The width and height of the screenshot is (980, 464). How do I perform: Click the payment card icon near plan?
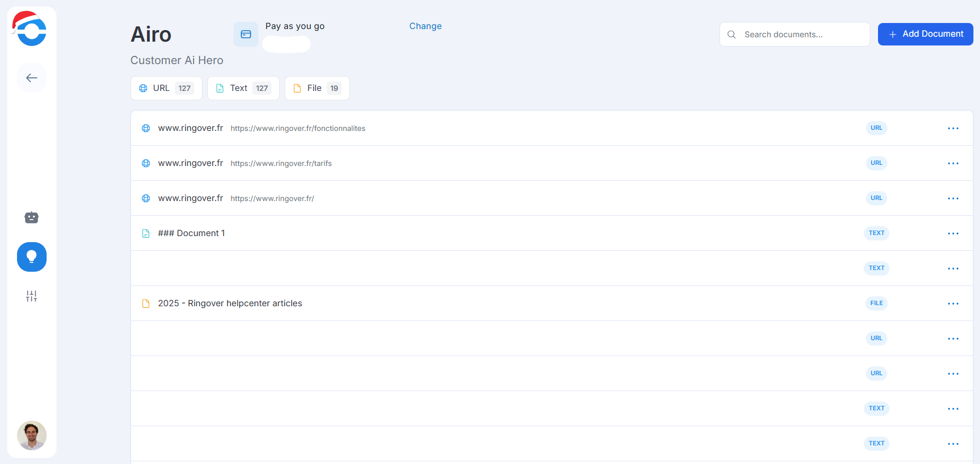[246, 35]
